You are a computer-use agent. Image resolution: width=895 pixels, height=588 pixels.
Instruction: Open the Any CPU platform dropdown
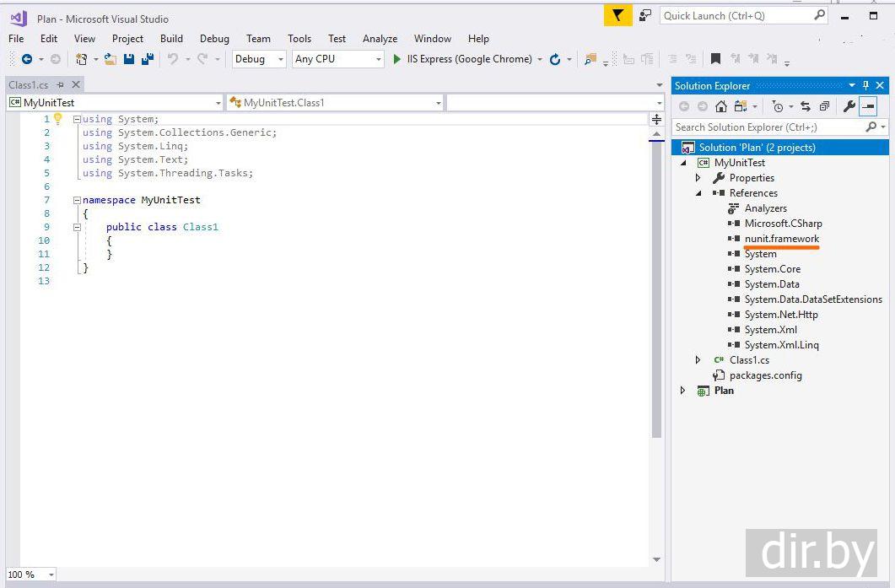tap(337, 59)
